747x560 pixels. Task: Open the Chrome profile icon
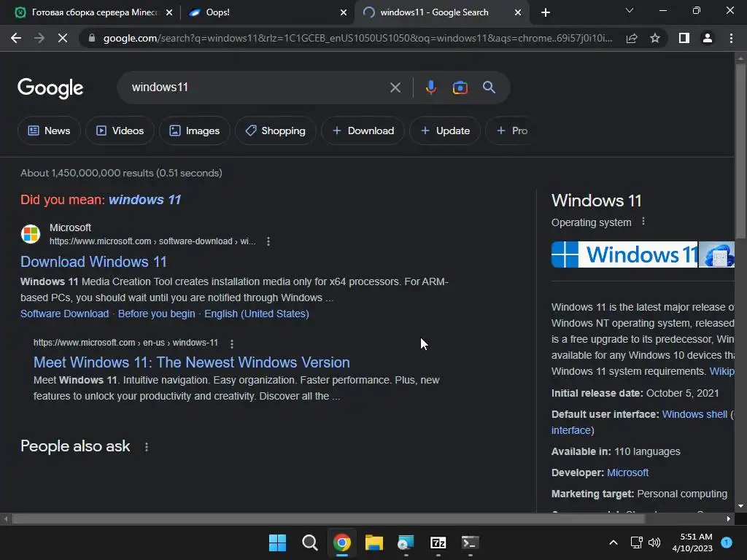[x=708, y=38]
